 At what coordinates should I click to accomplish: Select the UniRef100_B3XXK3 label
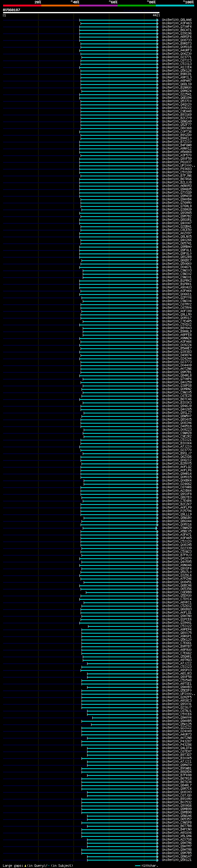(176, 403)
